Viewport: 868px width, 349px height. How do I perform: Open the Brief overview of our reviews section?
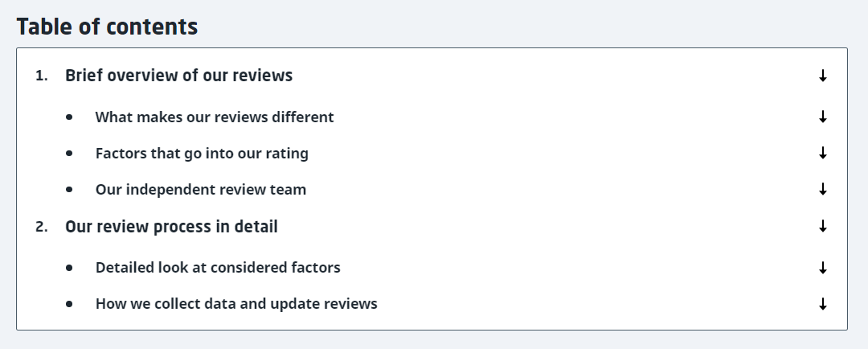(x=178, y=76)
